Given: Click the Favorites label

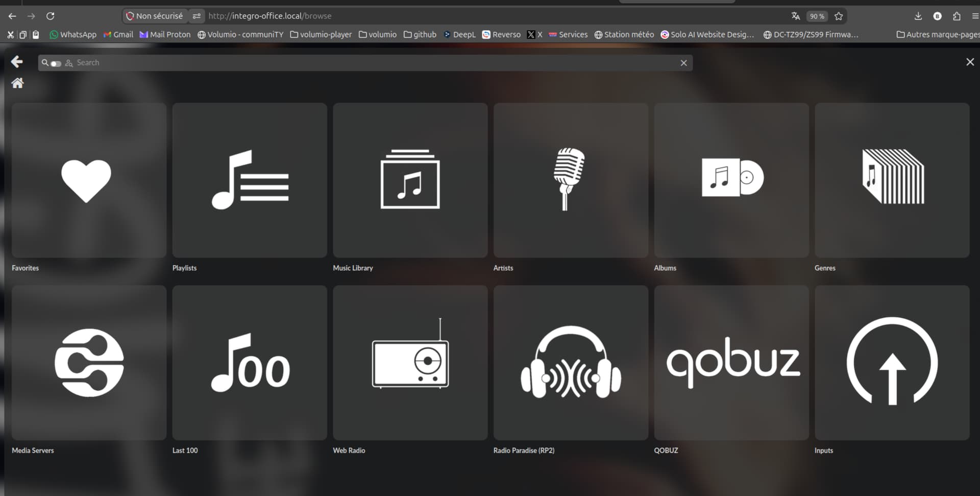Looking at the screenshot, I should (26, 268).
